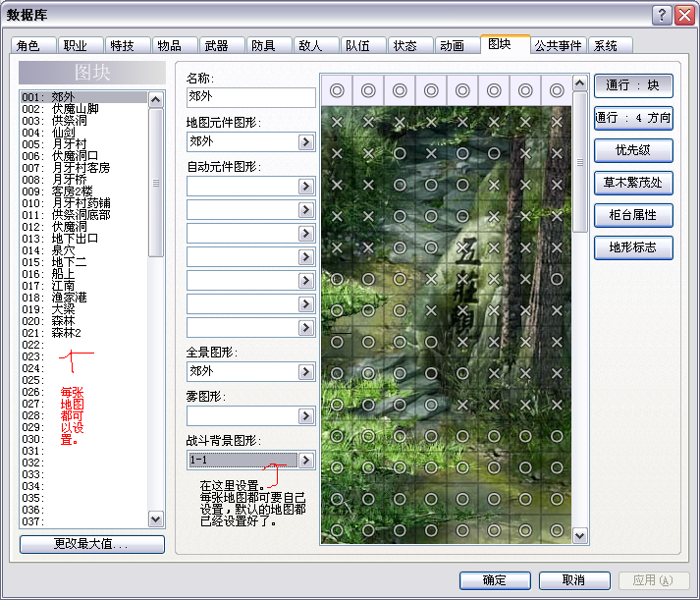Open the sixth 自动元件图形 picker arrow
This screenshot has width=700, height=600.
click(305, 304)
